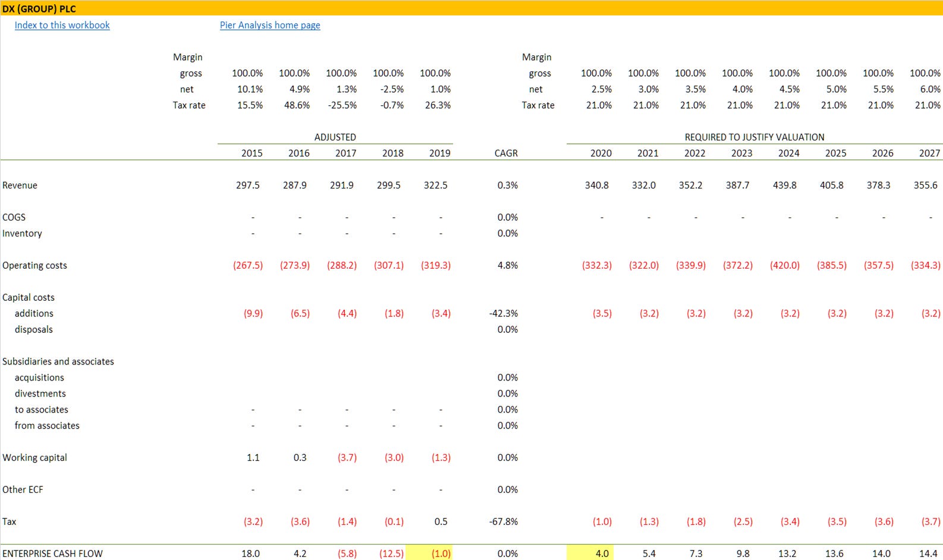Select the acquisitions row label

39,377
